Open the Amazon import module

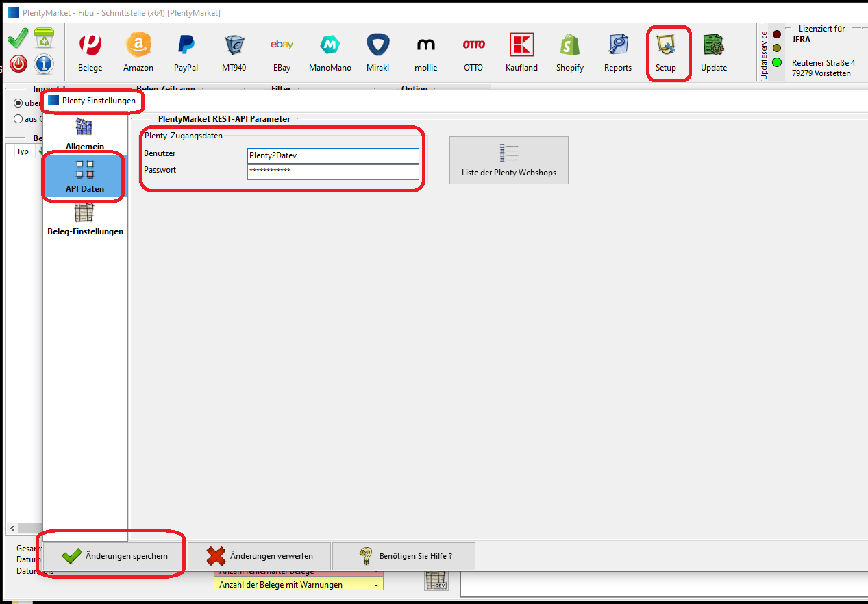pyautogui.click(x=138, y=52)
